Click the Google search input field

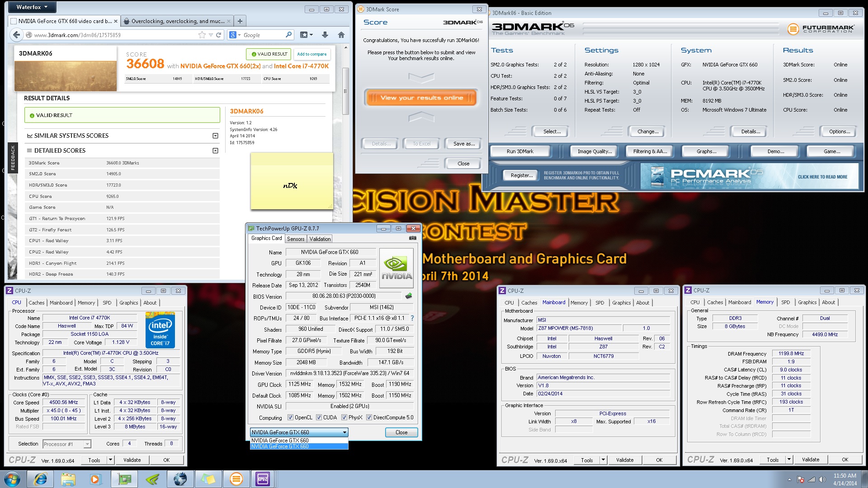point(263,35)
